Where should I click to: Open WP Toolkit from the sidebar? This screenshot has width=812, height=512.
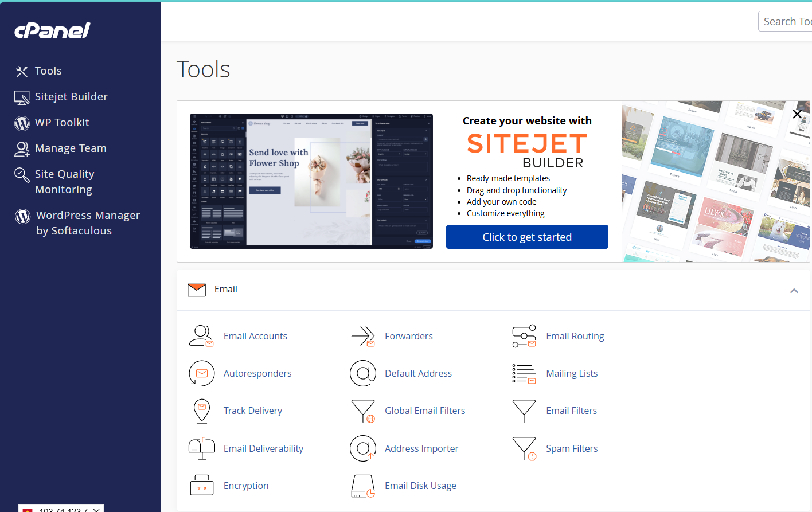(x=62, y=123)
